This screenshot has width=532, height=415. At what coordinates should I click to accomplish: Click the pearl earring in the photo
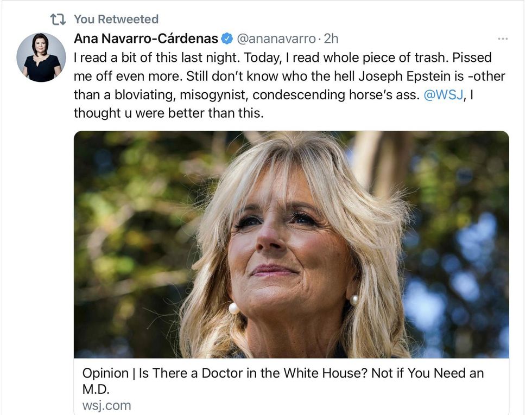pyautogui.click(x=234, y=309)
